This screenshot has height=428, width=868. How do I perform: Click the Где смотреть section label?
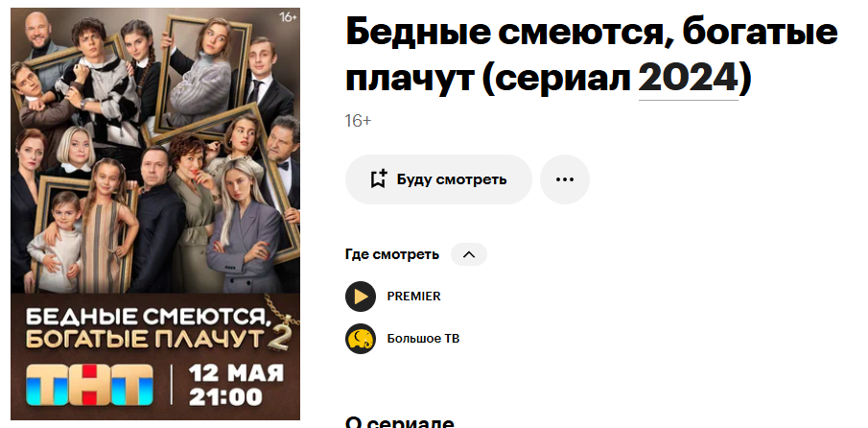coord(392,254)
